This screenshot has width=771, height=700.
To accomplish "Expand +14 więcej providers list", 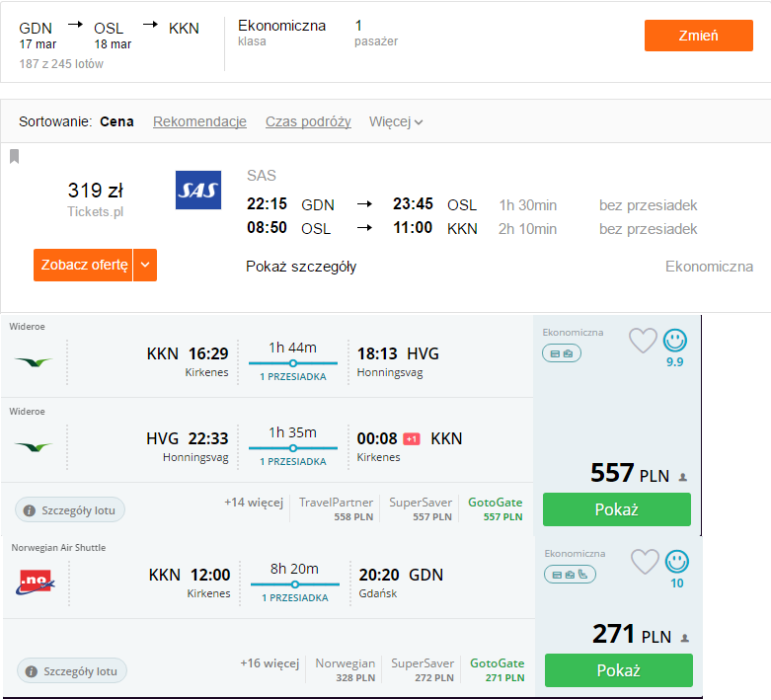I will point(254,503).
